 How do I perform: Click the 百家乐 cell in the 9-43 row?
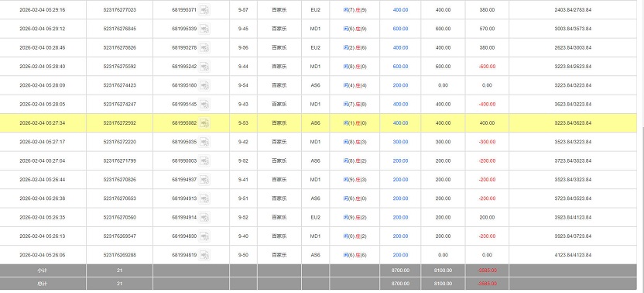click(x=279, y=104)
